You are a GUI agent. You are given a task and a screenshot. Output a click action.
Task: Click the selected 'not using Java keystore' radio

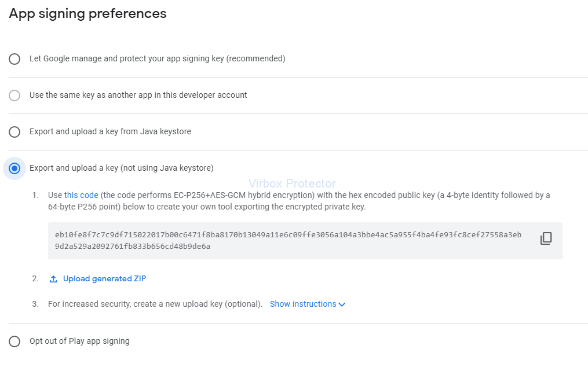[x=14, y=168]
